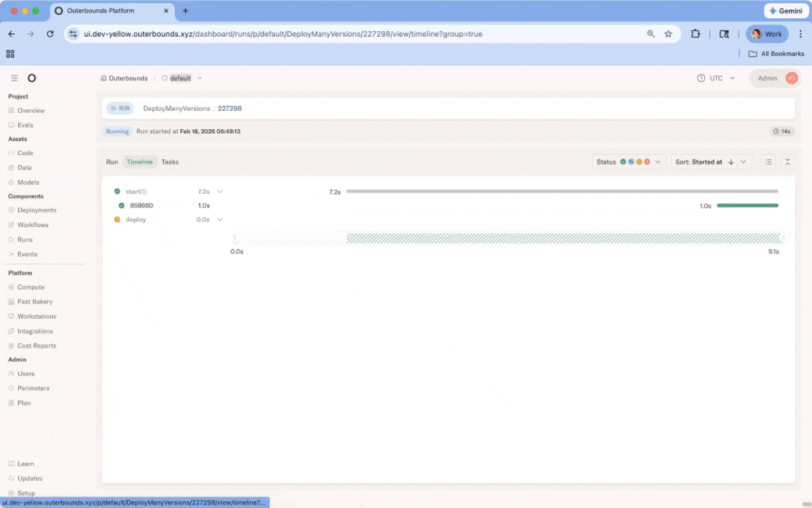
Task: Click the hatched timeline range selector
Action: pyautogui.click(x=563, y=238)
